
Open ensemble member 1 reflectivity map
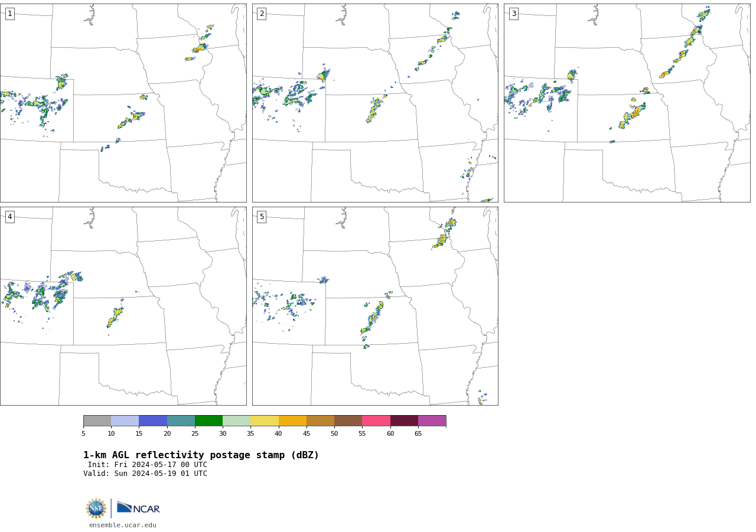coord(123,103)
